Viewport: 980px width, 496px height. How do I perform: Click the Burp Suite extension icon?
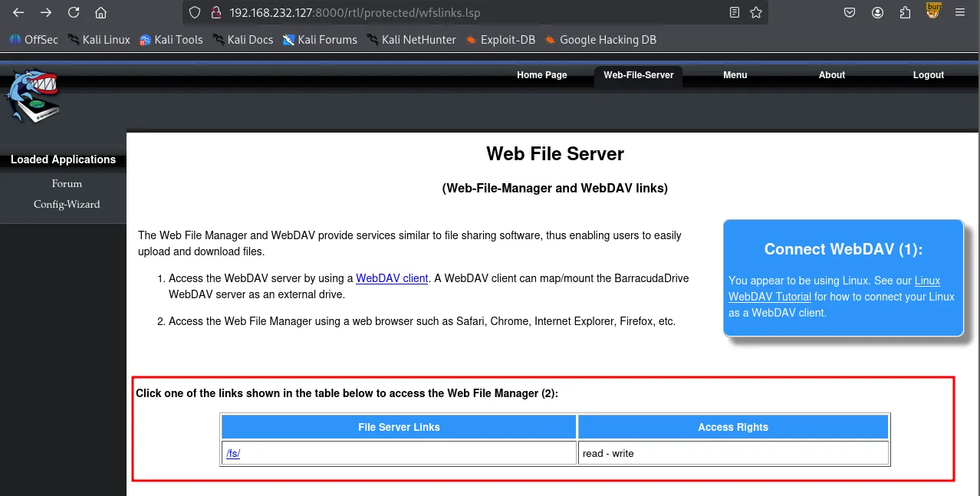(x=933, y=11)
